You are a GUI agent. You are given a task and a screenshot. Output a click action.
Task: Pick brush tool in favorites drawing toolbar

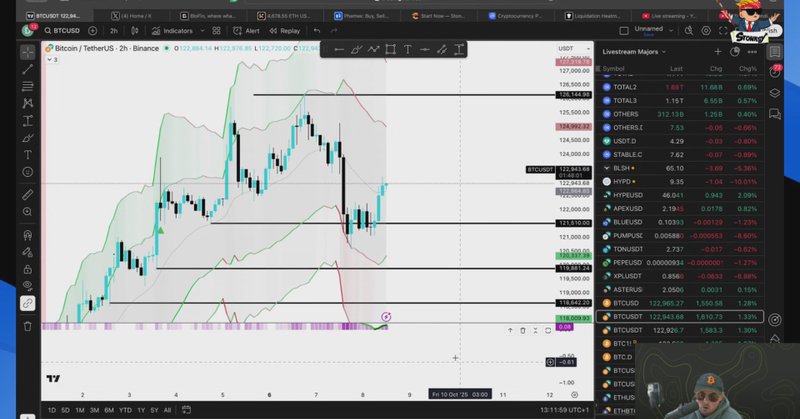(356, 50)
